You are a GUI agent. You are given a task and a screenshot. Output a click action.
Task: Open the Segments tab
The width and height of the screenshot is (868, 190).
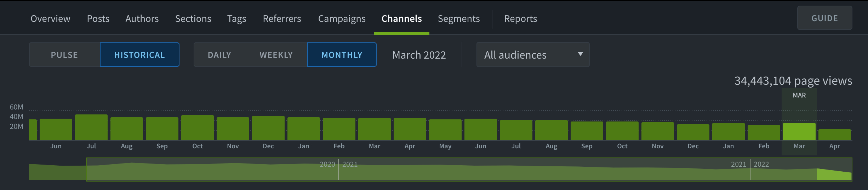pyautogui.click(x=459, y=18)
